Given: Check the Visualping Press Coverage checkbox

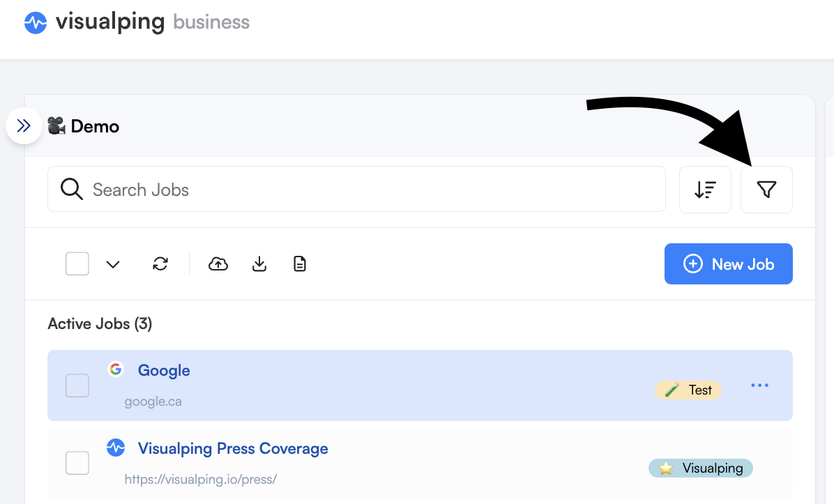Looking at the screenshot, I should point(77,463).
